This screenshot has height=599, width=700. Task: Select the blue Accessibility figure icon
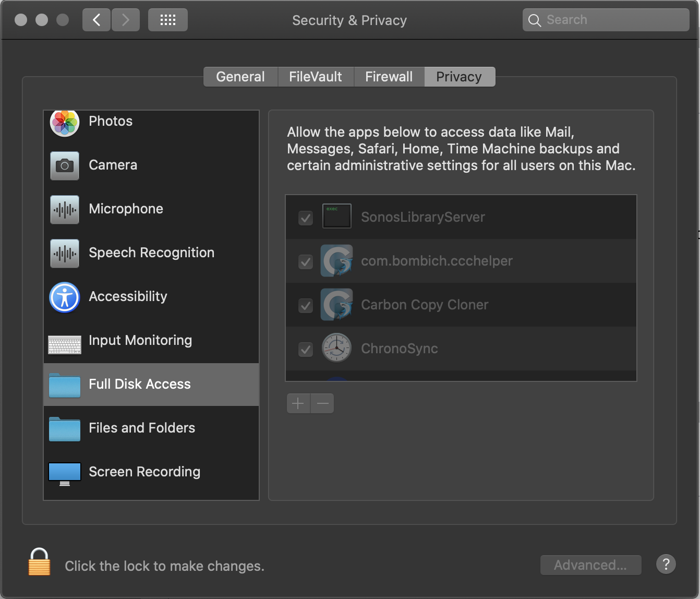pyautogui.click(x=65, y=297)
